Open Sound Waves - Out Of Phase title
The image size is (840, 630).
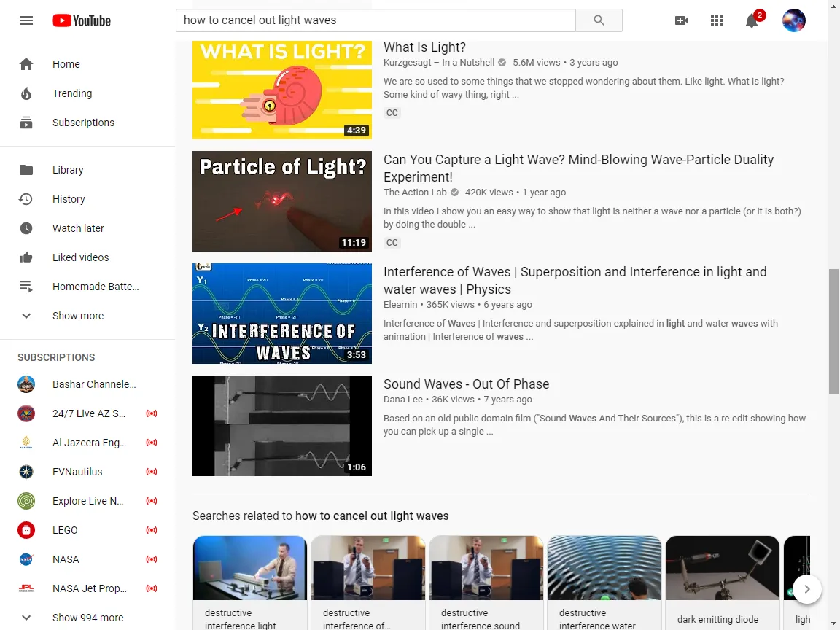[x=466, y=384]
